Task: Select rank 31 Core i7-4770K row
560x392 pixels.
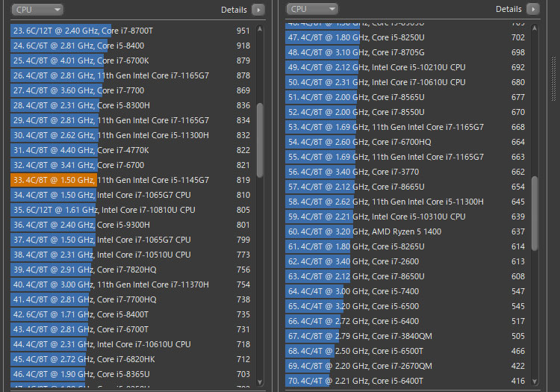Action: pos(131,150)
